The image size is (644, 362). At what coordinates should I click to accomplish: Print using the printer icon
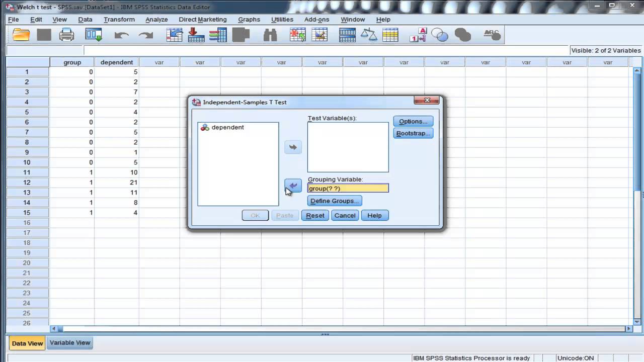click(x=67, y=35)
